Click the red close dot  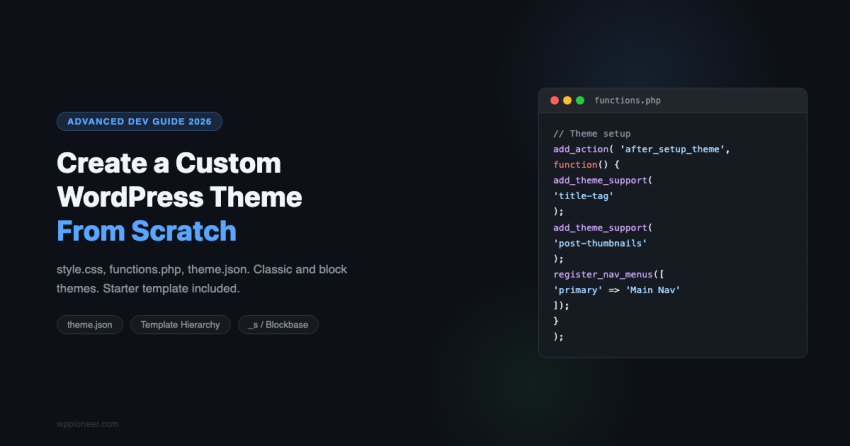point(554,100)
